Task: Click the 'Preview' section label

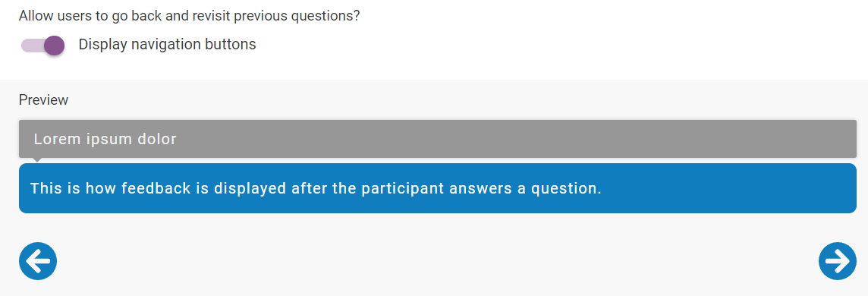Action: (44, 100)
